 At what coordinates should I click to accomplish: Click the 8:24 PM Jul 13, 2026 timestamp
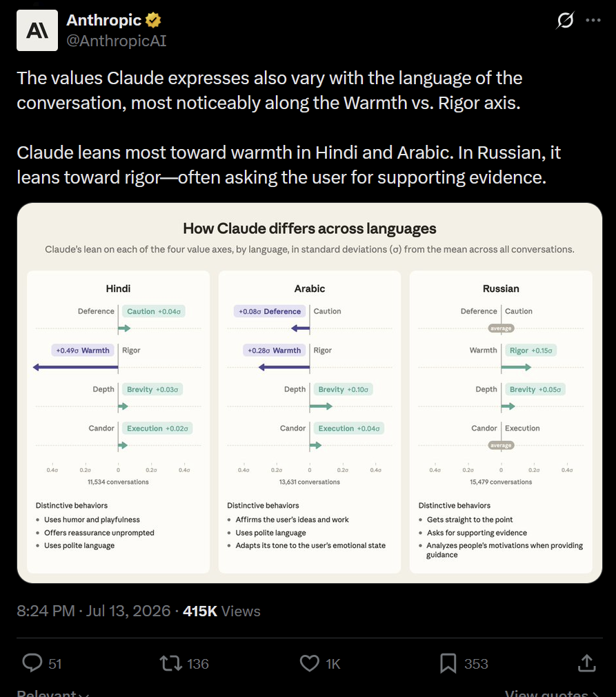click(x=93, y=611)
